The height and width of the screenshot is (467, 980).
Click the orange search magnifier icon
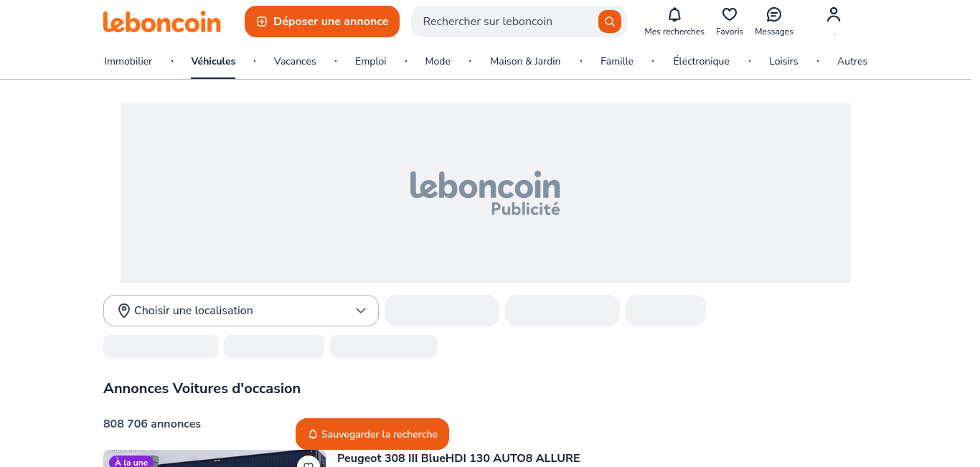609,22
